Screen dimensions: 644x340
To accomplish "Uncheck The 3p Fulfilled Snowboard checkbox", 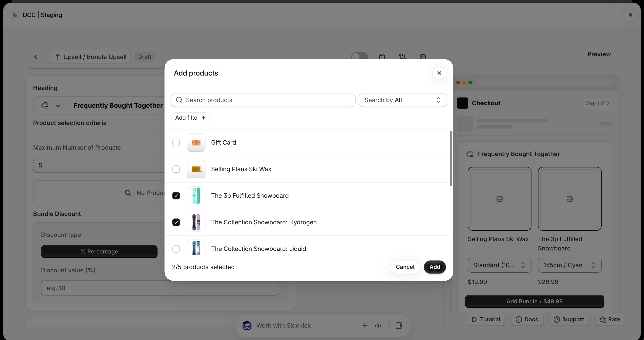I will tap(176, 196).
